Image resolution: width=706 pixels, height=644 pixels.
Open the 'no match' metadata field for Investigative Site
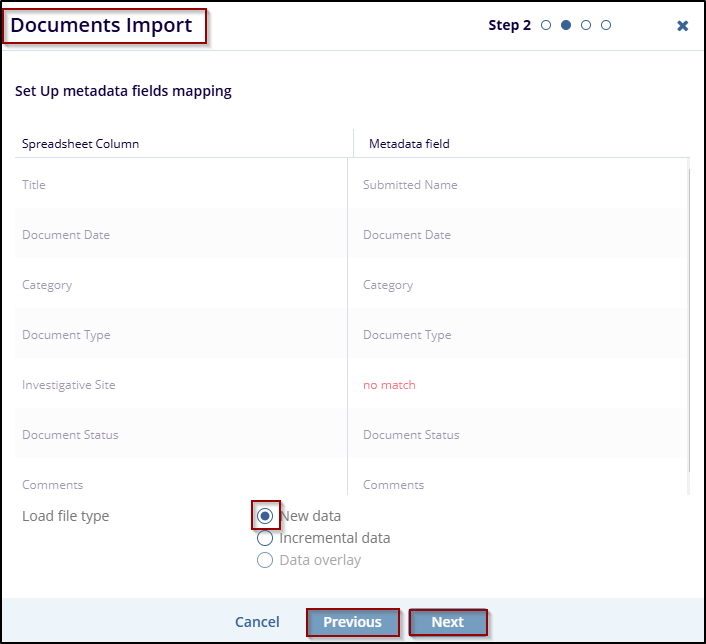[x=389, y=385]
